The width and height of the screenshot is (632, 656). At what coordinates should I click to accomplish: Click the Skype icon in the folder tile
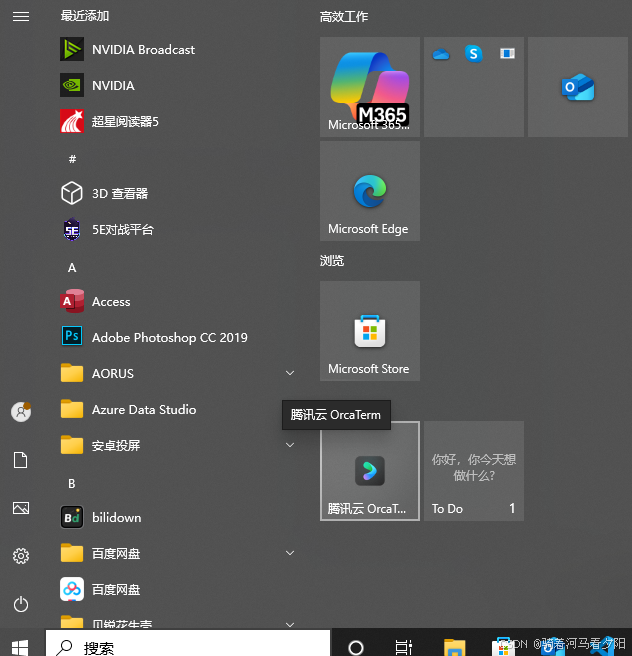473,54
